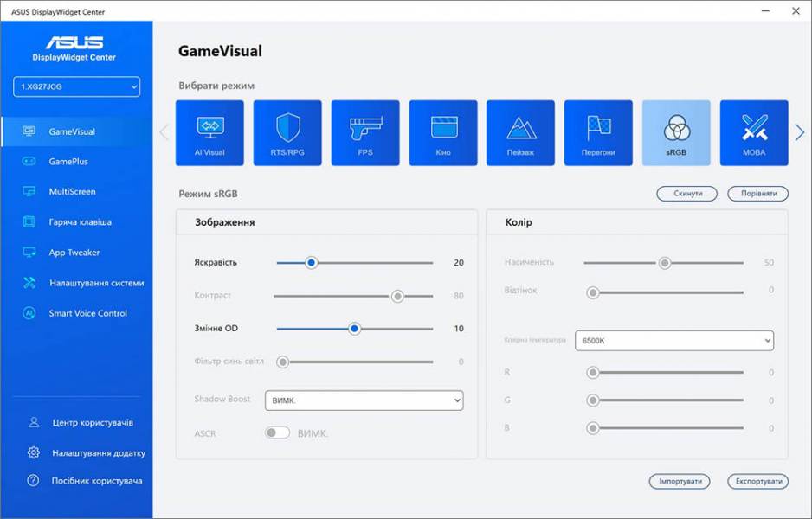812x519 pixels.
Task: Click the Фільтр синь світл slider handle
Action: [283, 362]
